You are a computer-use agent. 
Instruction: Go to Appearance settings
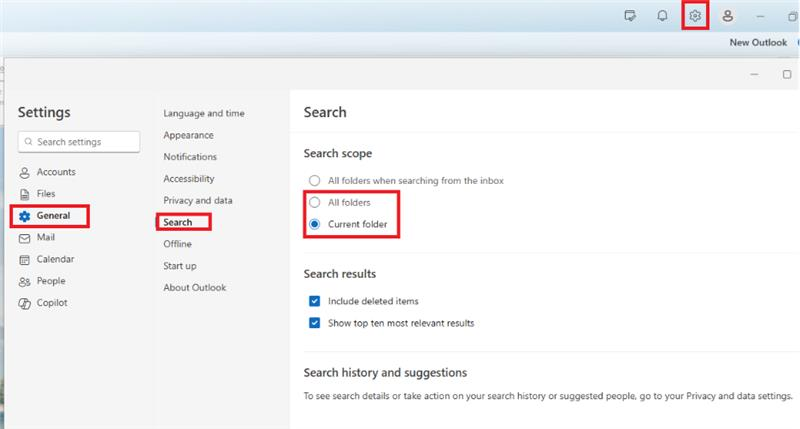(x=188, y=135)
